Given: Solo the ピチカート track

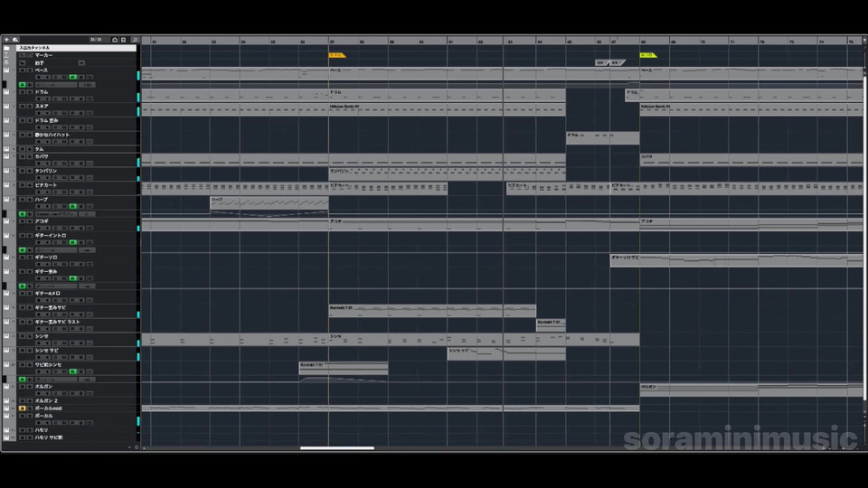Looking at the screenshot, I should 29,185.
